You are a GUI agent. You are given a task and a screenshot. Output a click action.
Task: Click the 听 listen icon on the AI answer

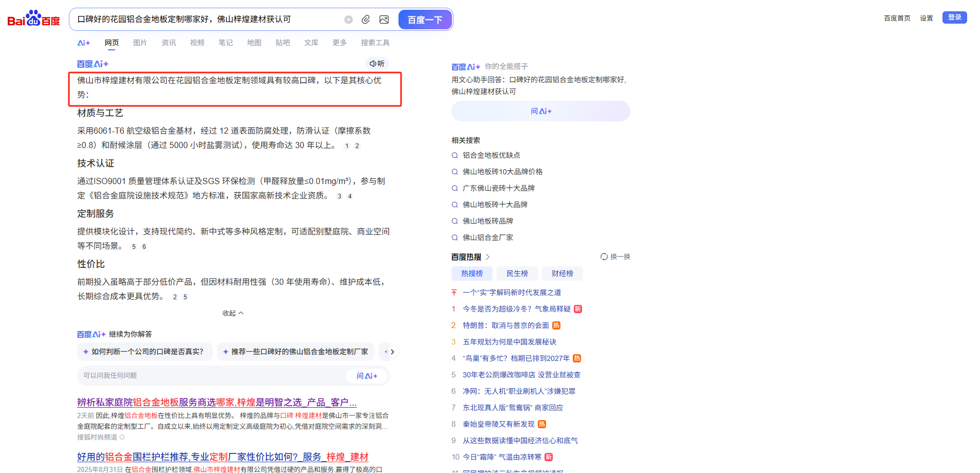click(x=377, y=63)
